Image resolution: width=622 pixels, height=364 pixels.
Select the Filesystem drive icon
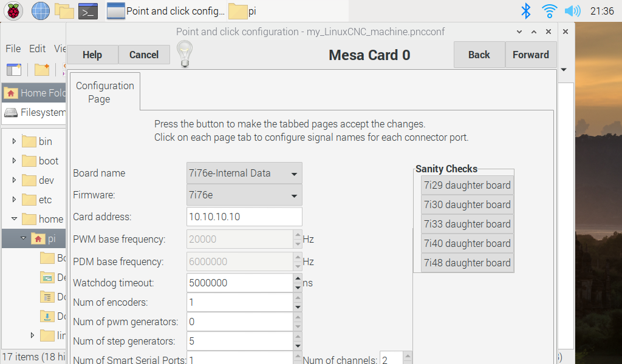[11, 112]
